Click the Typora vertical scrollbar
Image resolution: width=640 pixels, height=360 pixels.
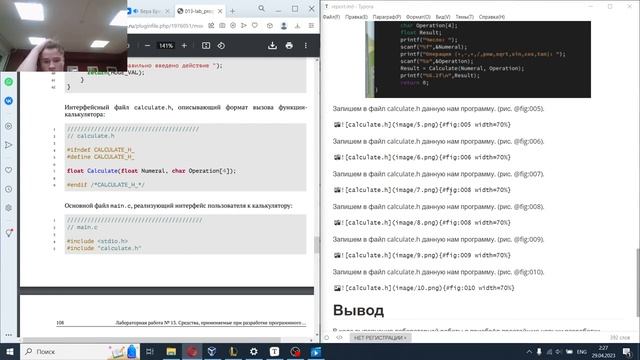[637, 282]
